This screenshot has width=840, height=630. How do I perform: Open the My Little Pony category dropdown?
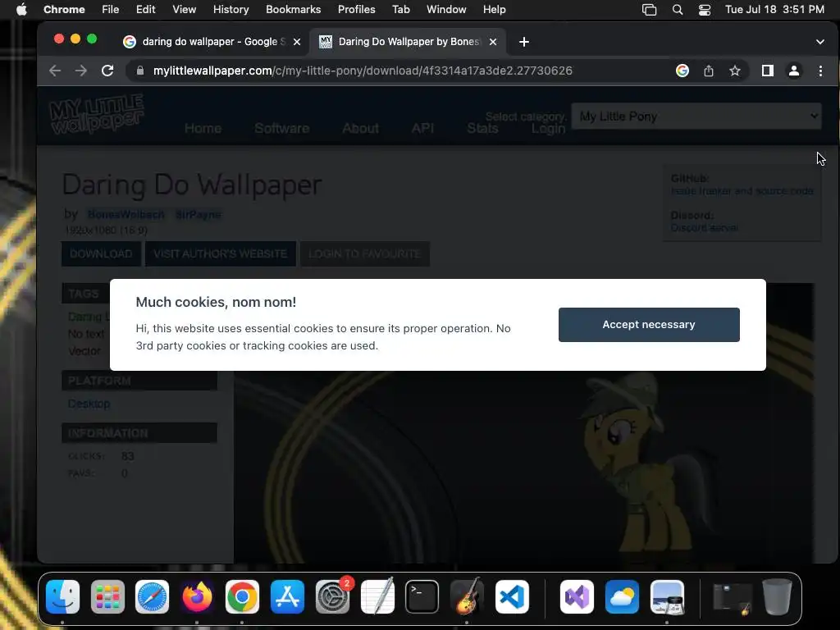coord(696,116)
